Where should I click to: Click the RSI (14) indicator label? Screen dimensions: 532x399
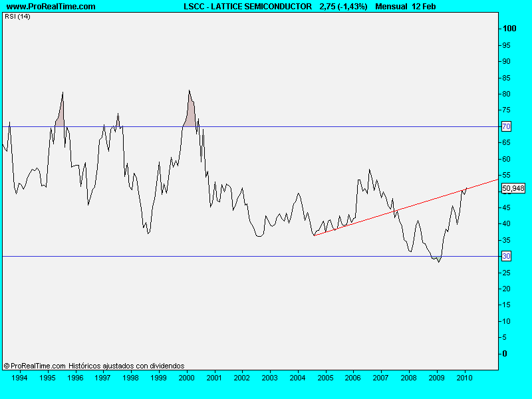17,16
